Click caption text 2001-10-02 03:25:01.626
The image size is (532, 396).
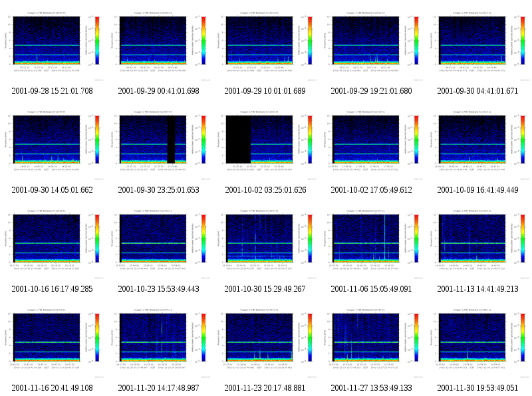265,190
